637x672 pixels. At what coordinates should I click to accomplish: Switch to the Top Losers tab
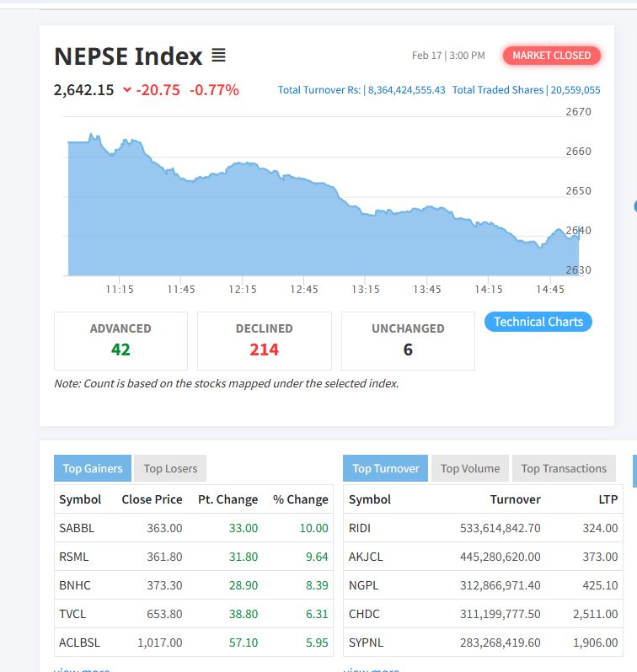[x=170, y=468]
